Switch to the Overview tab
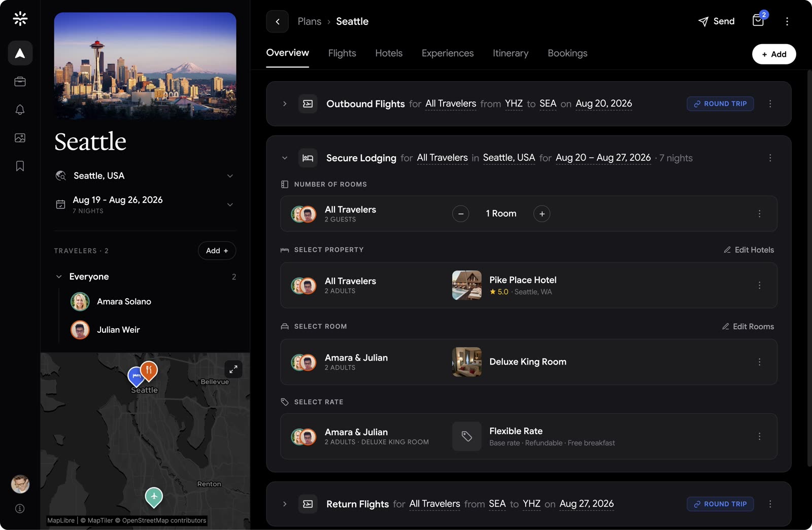Screen dimensions: 812x530 pyautogui.click(x=288, y=53)
